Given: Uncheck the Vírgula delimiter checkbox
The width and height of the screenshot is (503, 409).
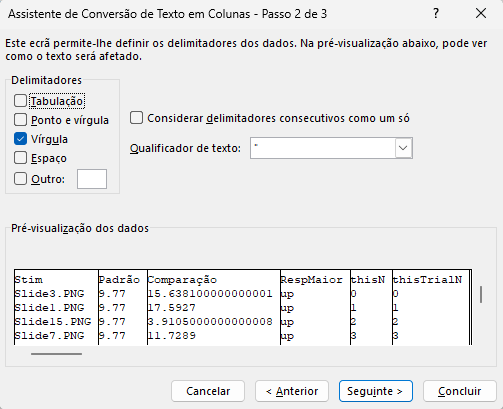Looking at the screenshot, I should pyautogui.click(x=20, y=139).
